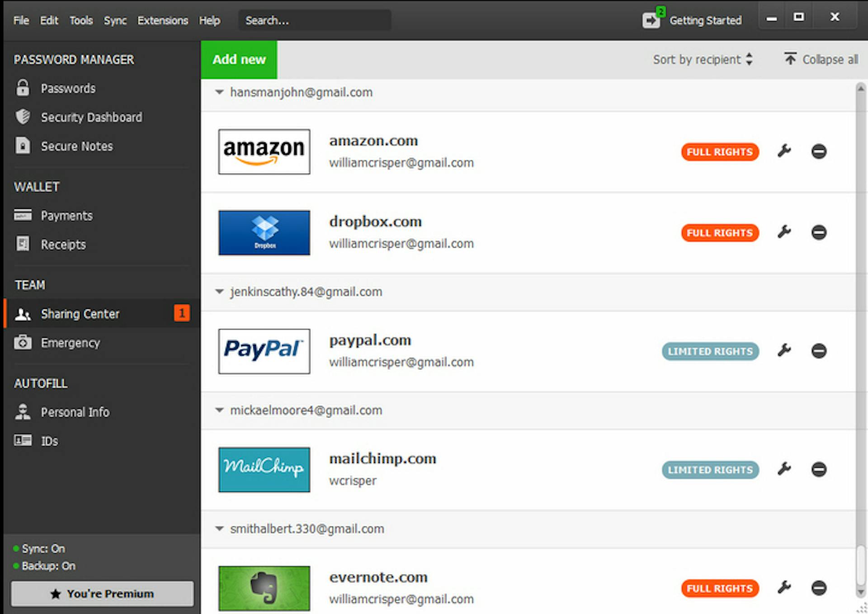This screenshot has height=614, width=868.
Task: Click the You're Premium button
Action: [102, 594]
